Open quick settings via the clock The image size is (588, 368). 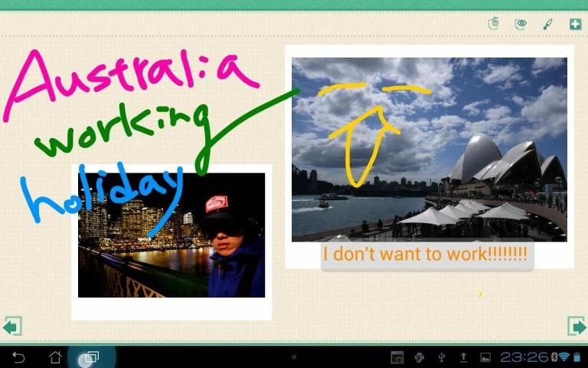524,357
